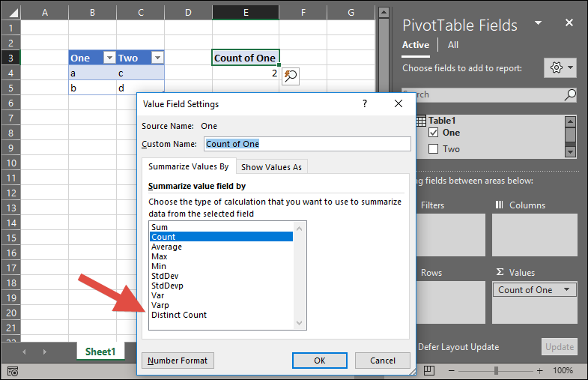Open filter dropdown on column Two header

click(157, 58)
